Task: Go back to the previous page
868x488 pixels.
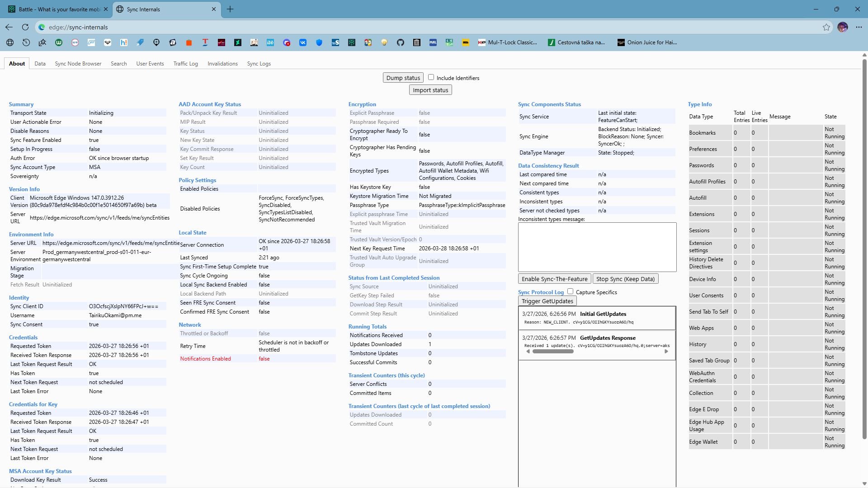Action: [9, 27]
